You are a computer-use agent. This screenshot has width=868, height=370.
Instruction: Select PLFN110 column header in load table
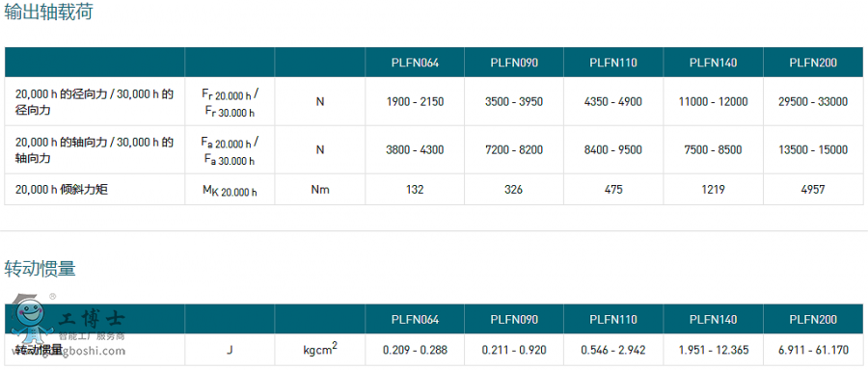[x=613, y=63]
